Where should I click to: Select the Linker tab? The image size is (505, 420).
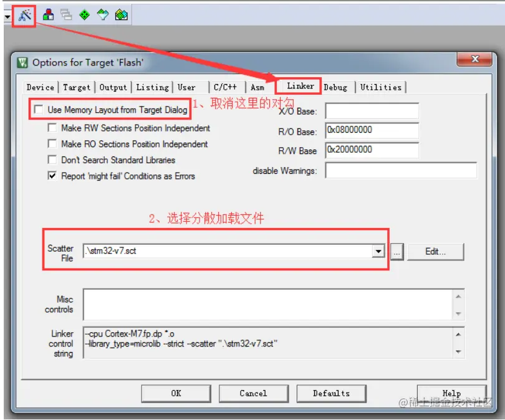(300, 86)
